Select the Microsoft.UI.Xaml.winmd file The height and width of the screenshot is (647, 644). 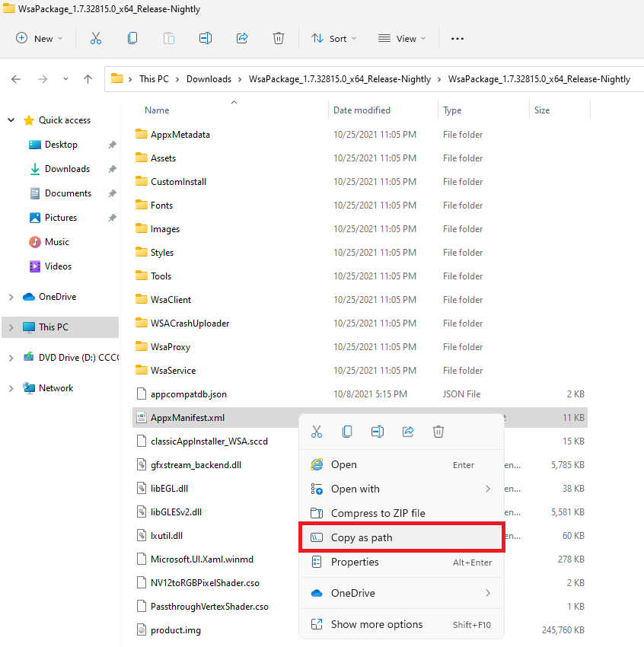click(202, 559)
